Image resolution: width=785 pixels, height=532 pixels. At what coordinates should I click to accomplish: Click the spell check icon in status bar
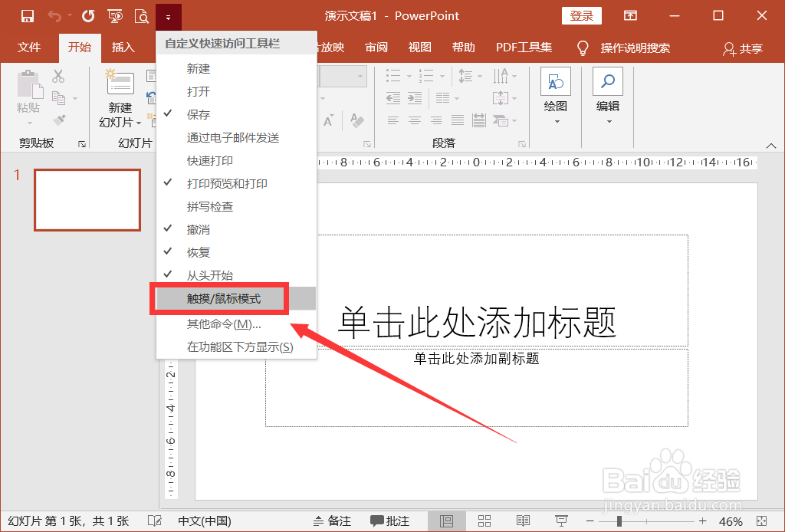(x=155, y=521)
